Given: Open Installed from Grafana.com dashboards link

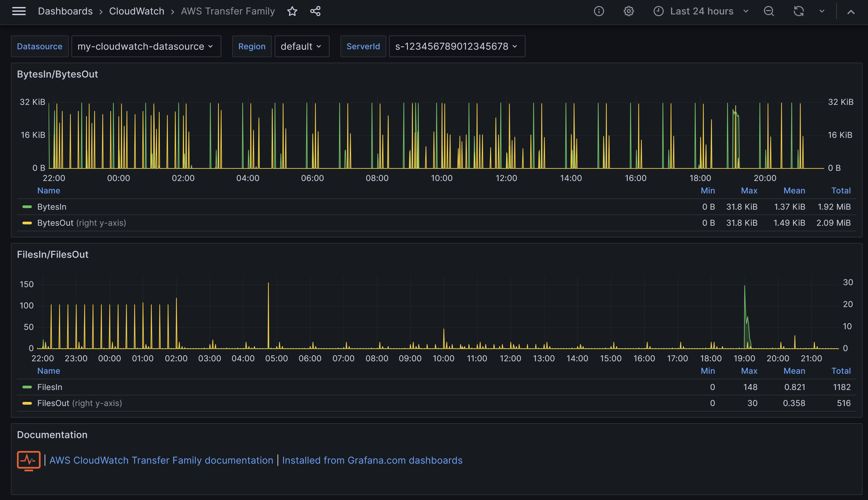Looking at the screenshot, I should 372,460.
